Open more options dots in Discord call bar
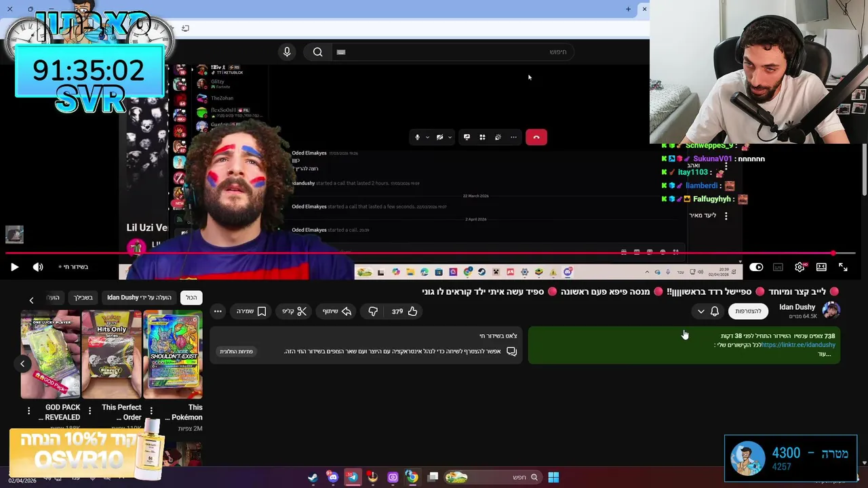Image resolution: width=868 pixels, height=488 pixels. pyautogui.click(x=513, y=137)
